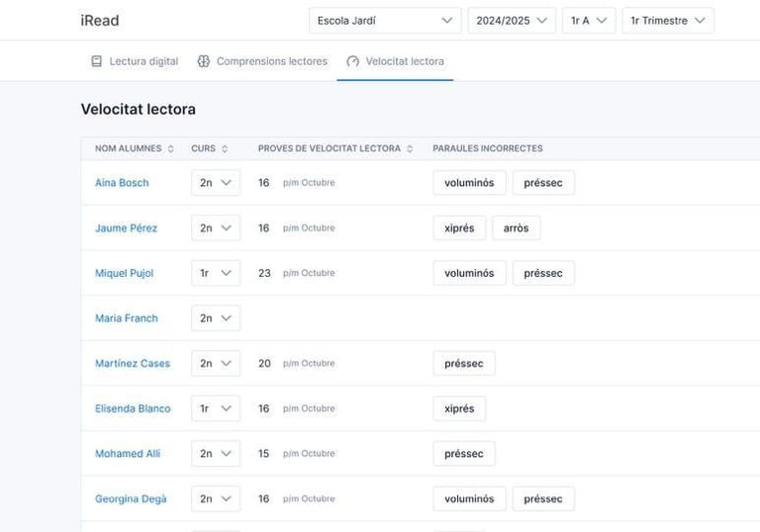Open the 2024/2025 year dropdown

(511, 21)
